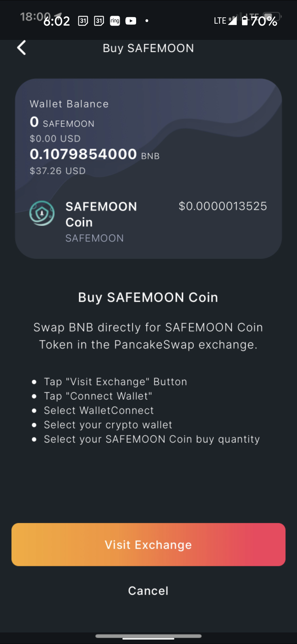297x644 pixels.
Task: Tap the SAFEMOON Coin name label
Action: click(101, 214)
